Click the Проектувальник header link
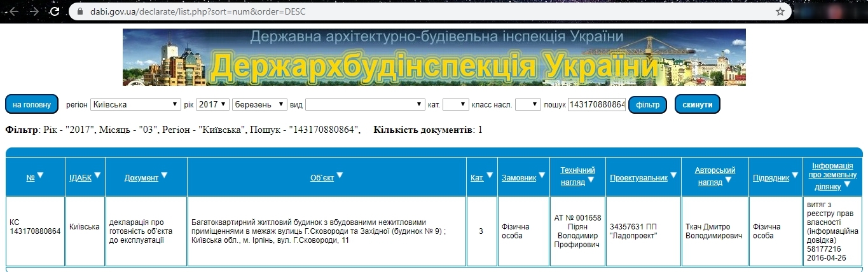This screenshot has width=868, height=272. click(638, 178)
